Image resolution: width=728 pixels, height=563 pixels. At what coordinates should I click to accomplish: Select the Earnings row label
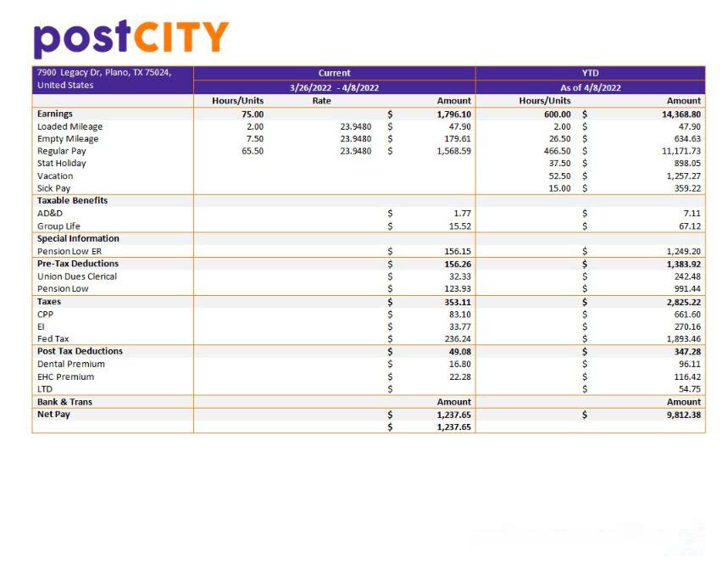coord(55,114)
